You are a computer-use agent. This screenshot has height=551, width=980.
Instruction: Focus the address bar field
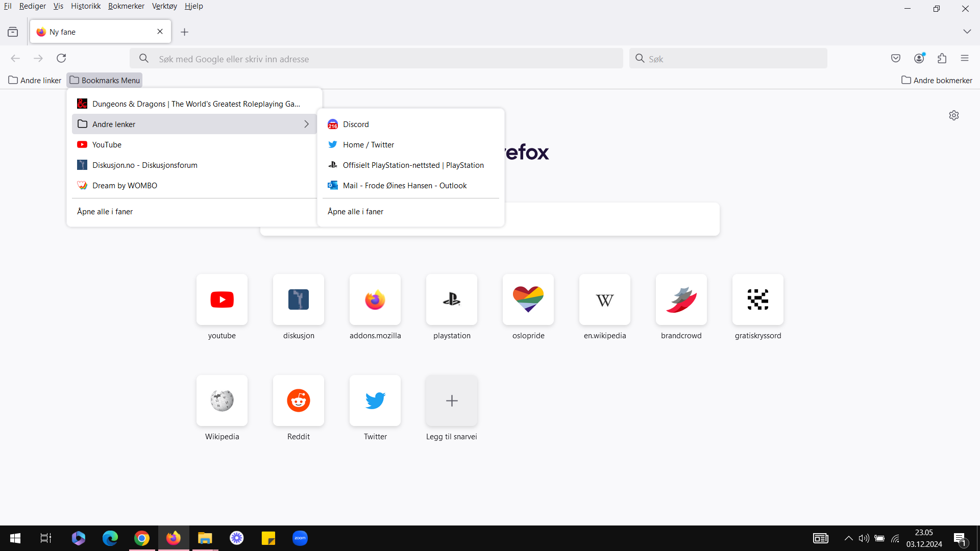tap(376, 58)
